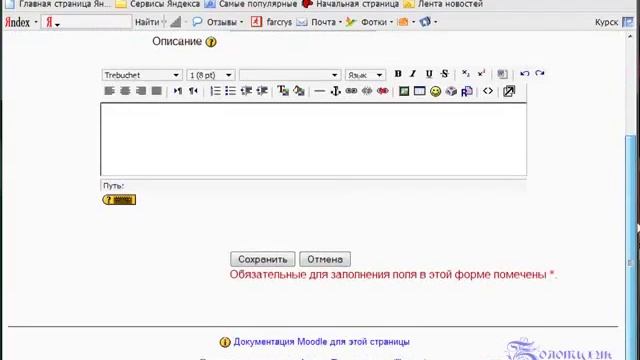The image size is (640, 360).
Task: Insert numbered list
Action: pyautogui.click(x=215, y=91)
